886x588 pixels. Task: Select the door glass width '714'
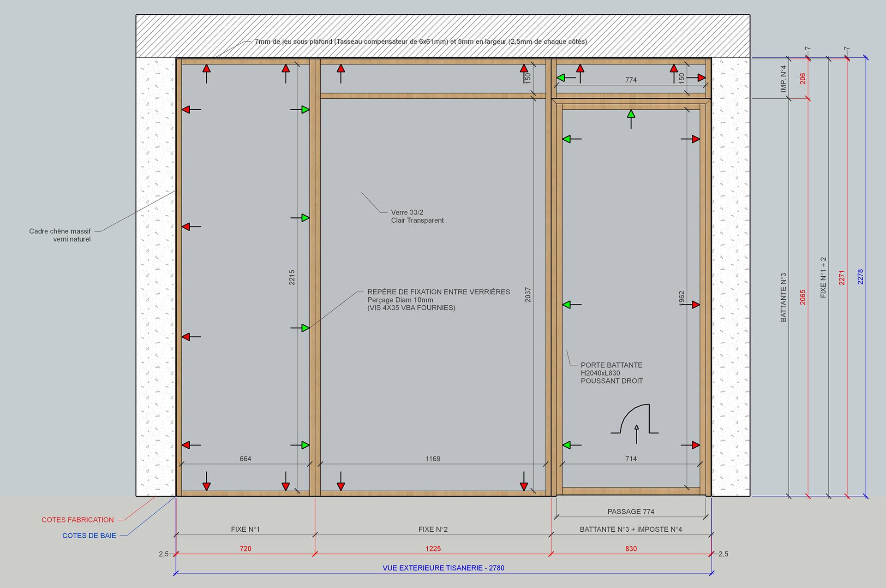(631, 459)
